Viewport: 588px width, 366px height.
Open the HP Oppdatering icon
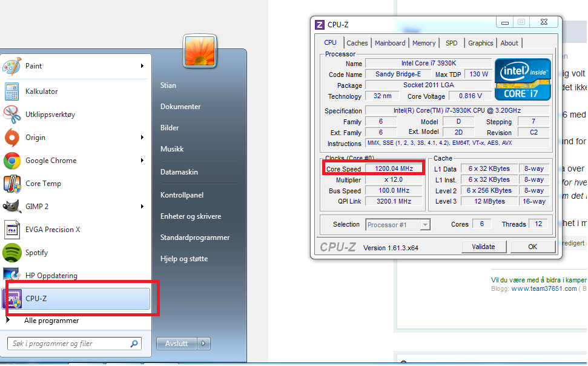pos(12,274)
